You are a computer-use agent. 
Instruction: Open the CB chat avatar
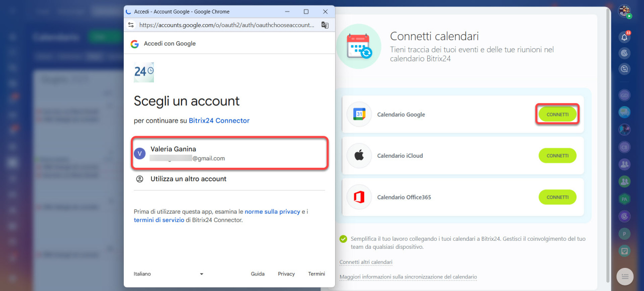click(624, 147)
